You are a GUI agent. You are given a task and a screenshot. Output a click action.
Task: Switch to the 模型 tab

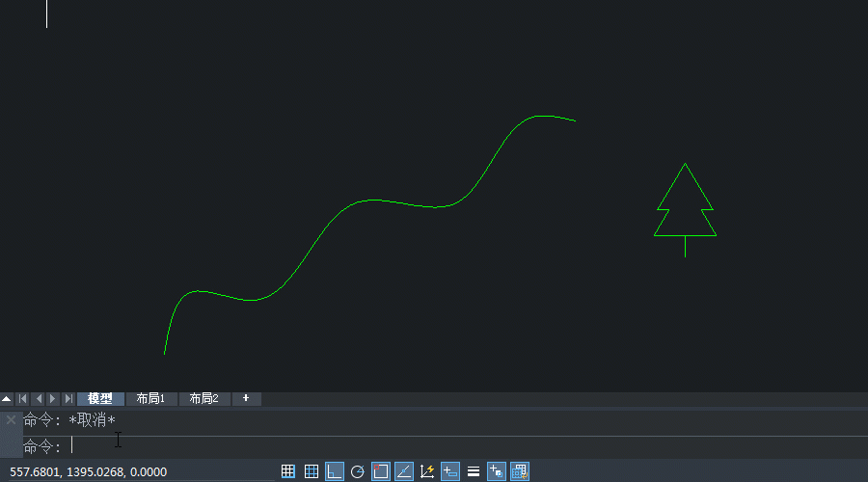coord(100,398)
